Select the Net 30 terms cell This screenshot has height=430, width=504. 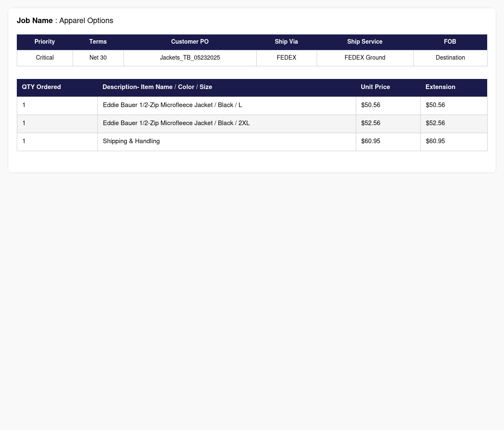98,58
